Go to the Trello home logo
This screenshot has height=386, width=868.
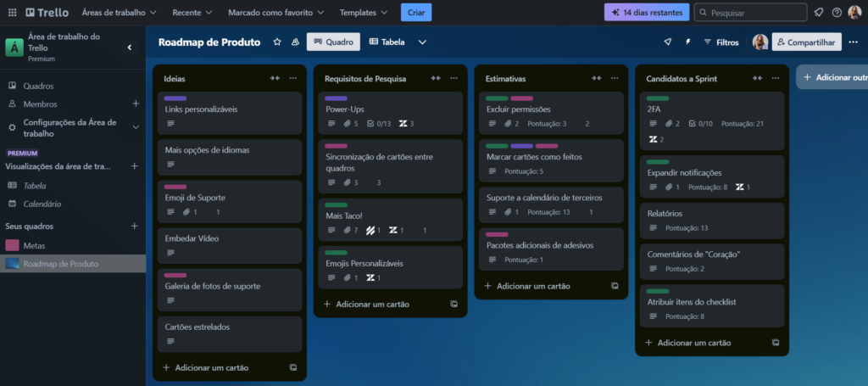47,12
